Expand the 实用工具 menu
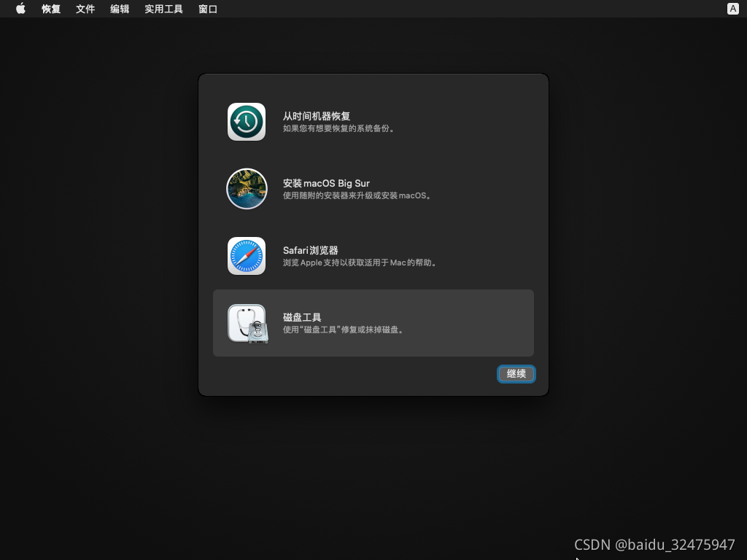Image resolution: width=747 pixels, height=560 pixels. (x=163, y=9)
